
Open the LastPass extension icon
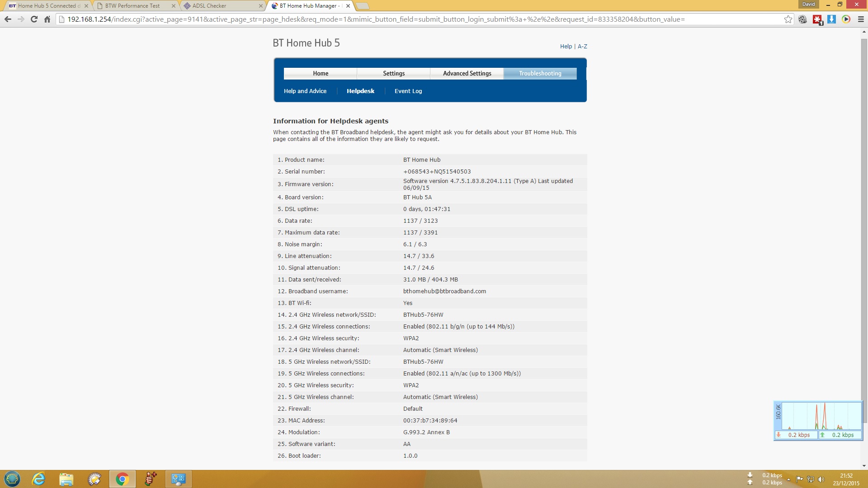coord(817,19)
